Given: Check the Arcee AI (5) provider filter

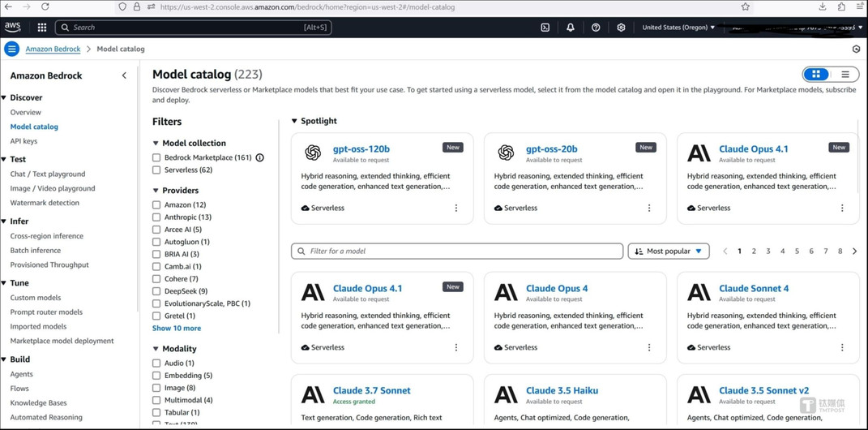Looking at the screenshot, I should pos(156,230).
